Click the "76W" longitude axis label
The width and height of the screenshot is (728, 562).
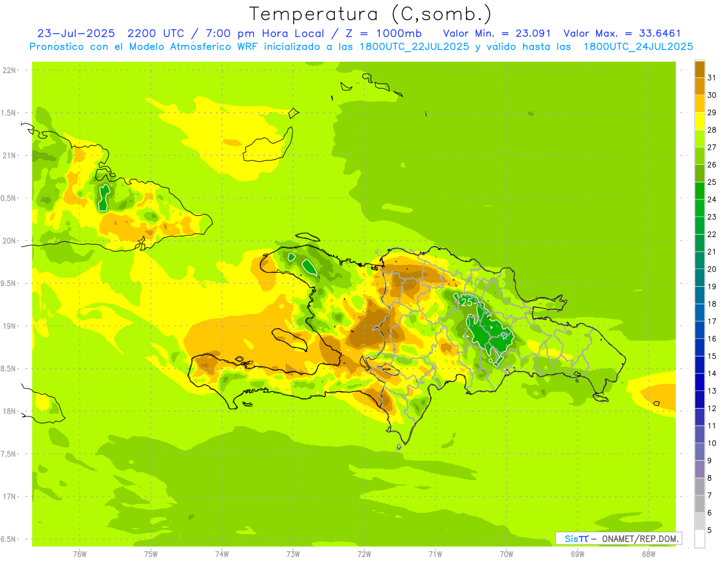coord(79,554)
